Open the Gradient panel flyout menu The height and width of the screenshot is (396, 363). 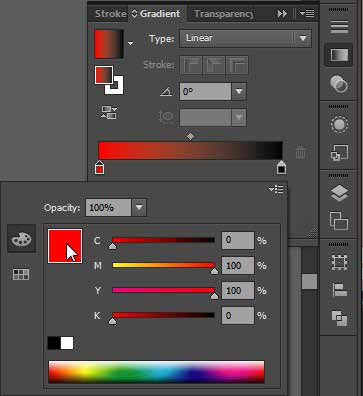click(x=307, y=13)
